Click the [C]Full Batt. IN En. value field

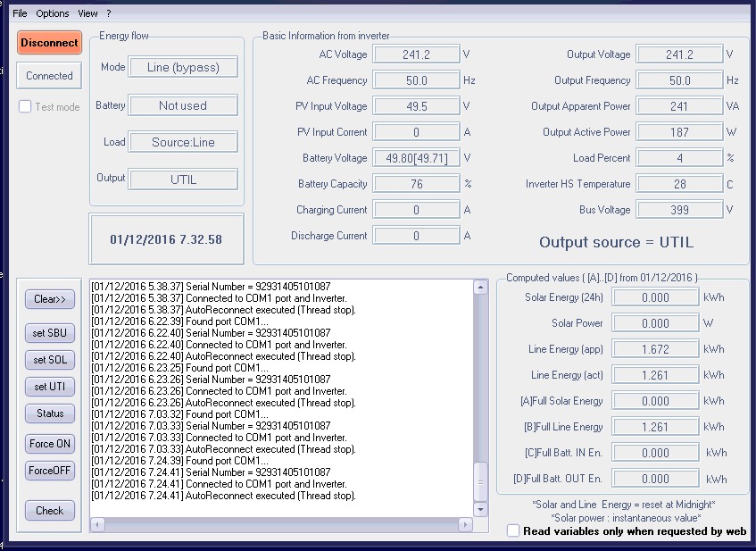(656, 453)
